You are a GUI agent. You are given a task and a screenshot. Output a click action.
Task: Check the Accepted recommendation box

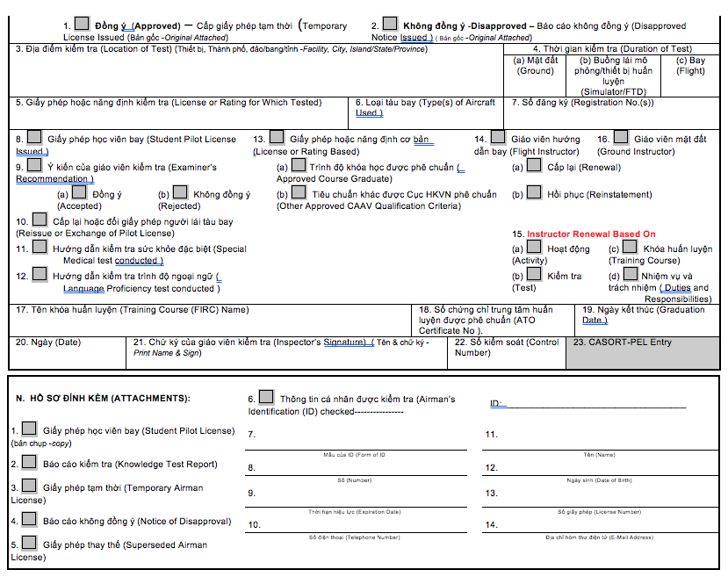pyautogui.click(x=80, y=191)
